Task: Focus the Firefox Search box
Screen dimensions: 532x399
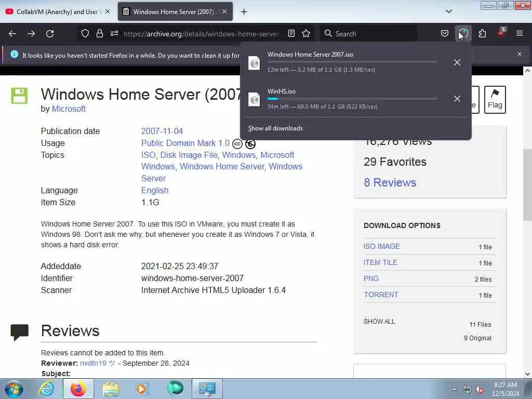Action: [368, 34]
